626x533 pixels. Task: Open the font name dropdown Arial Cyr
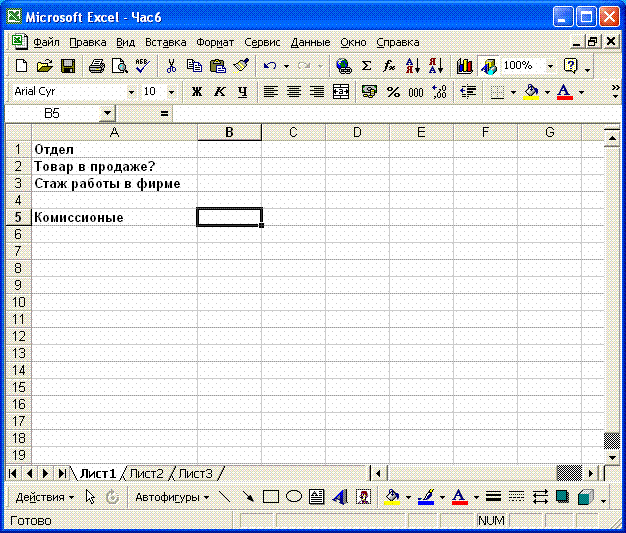coord(131,92)
